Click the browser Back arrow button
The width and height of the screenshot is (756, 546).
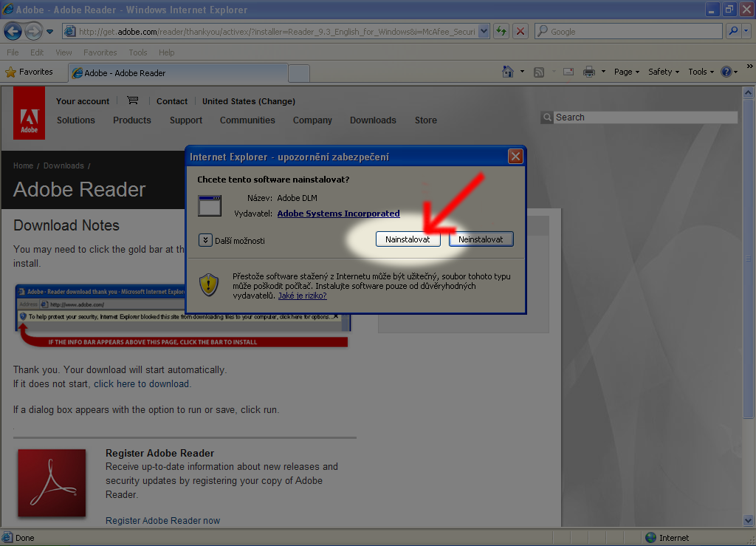click(x=13, y=32)
